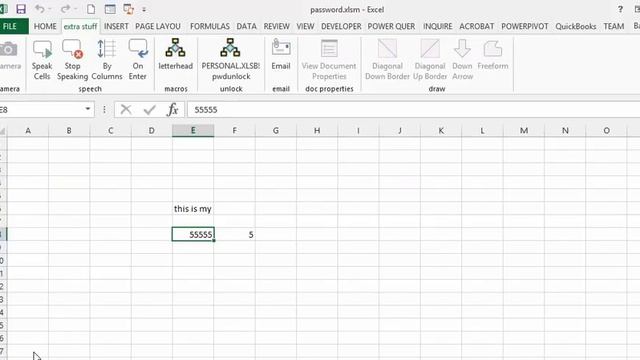Click the Camera icon
This screenshot has height=360, width=640.
[9, 55]
